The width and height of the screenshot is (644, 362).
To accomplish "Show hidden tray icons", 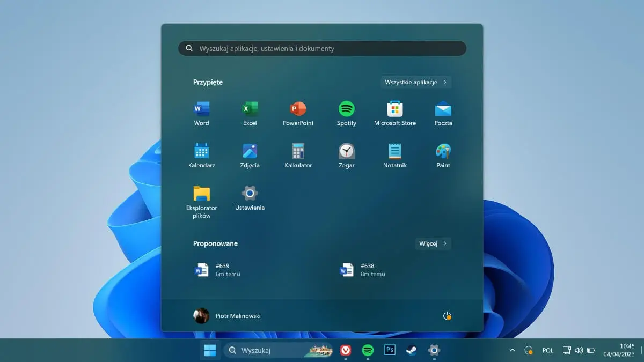I will (512, 350).
